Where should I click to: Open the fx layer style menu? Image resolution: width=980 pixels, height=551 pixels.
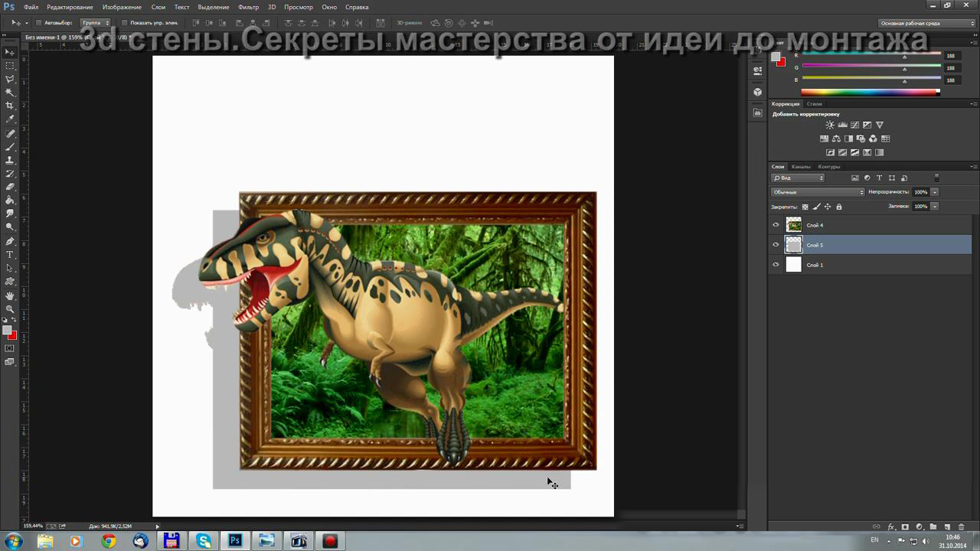pos(891,527)
